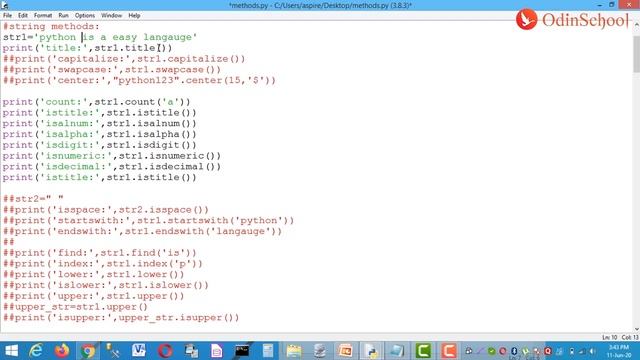Open the Window menu

(x=111, y=16)
